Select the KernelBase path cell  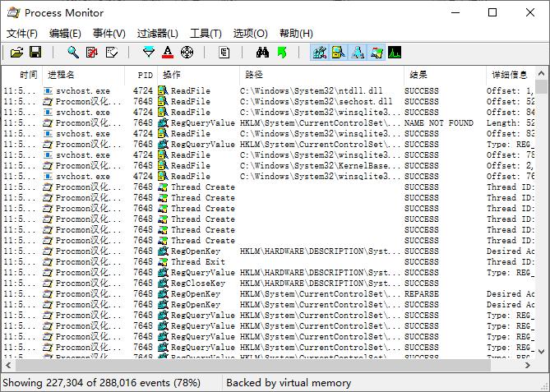(x=320, y=166)
